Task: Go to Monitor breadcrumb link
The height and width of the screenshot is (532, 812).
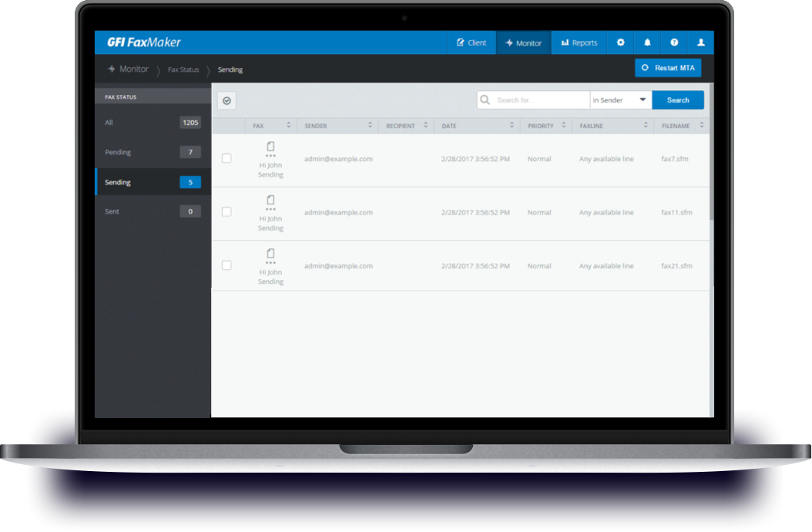Action: coord(133,69)
